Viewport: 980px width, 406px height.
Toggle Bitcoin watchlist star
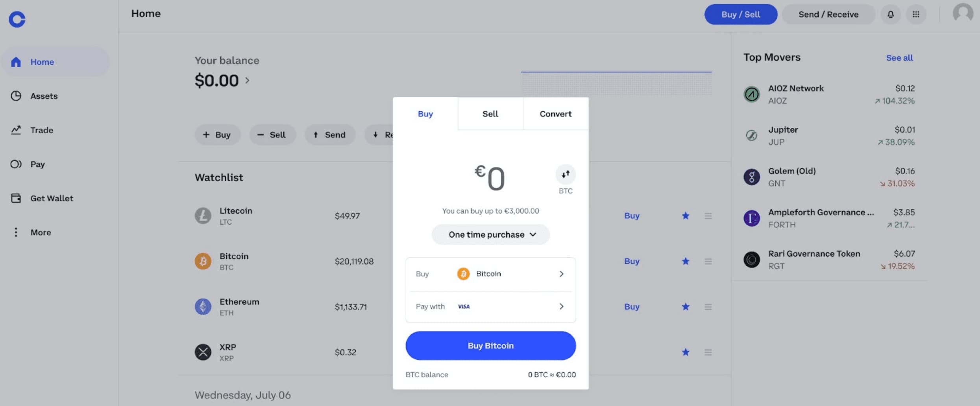point(686,261)
